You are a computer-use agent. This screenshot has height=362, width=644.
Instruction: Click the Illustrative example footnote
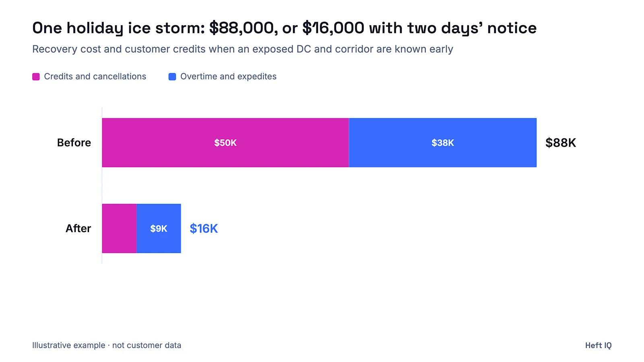pos(107,346)
